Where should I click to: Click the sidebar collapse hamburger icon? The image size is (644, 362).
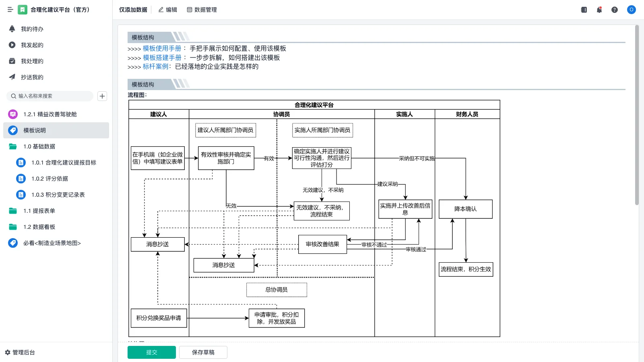coord(10,10)
